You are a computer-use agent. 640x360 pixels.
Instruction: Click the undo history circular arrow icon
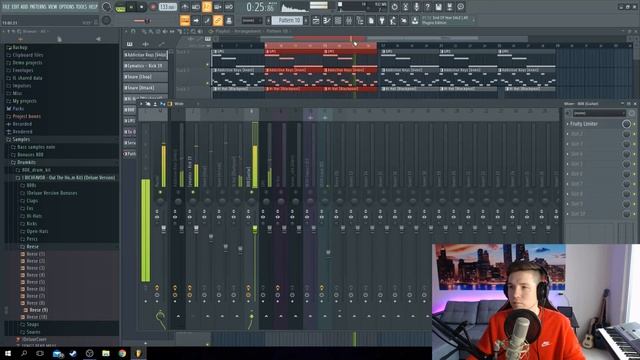pyautogui.click(x=394, y=7)
